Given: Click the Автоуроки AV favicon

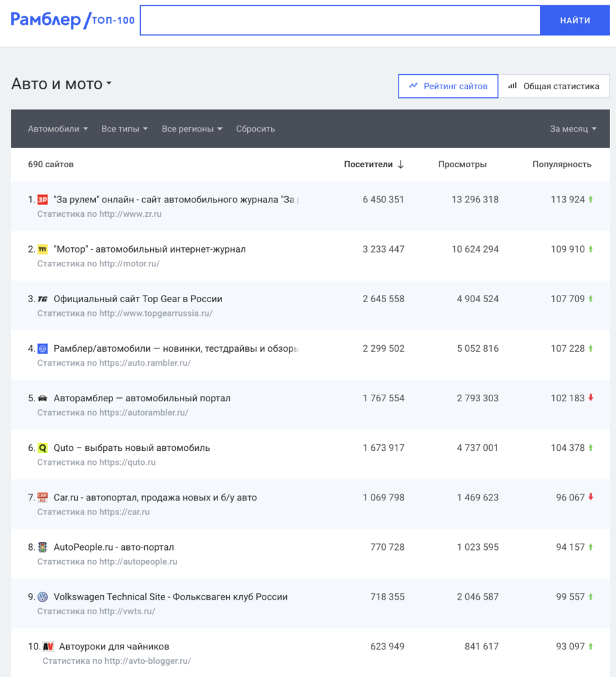Looking at the screenshot, I should (48, 647).
